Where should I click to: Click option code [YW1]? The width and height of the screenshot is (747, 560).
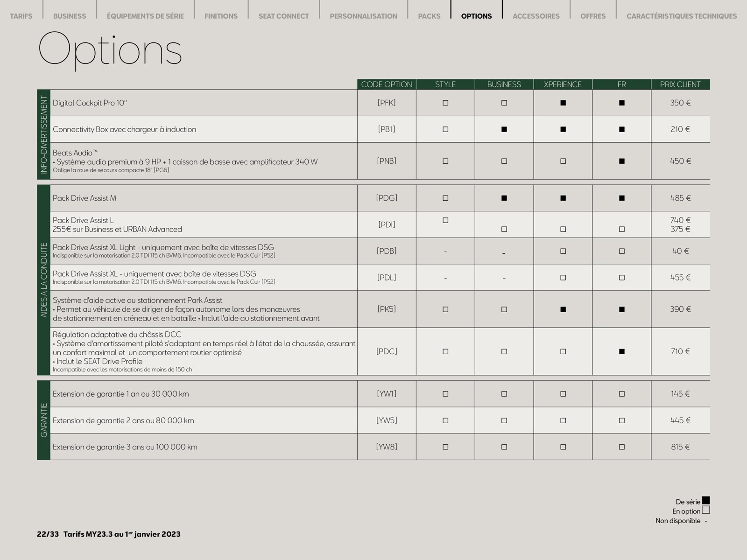pyautogui.click(x=387, y=394)
